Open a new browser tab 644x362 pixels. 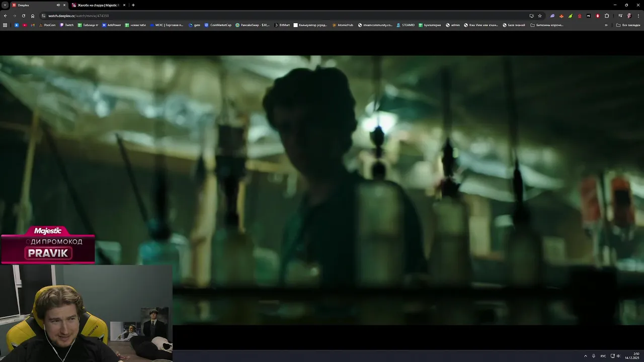pos(133,5)
